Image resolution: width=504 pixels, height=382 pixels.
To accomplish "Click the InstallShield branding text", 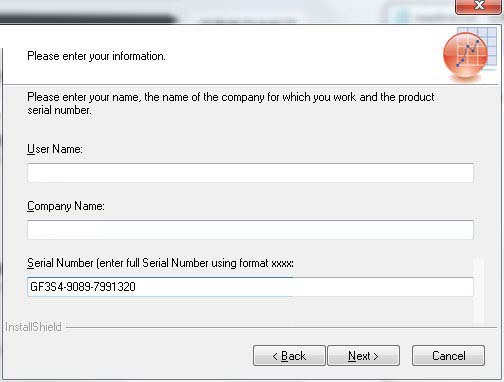I will click(33, 327).
